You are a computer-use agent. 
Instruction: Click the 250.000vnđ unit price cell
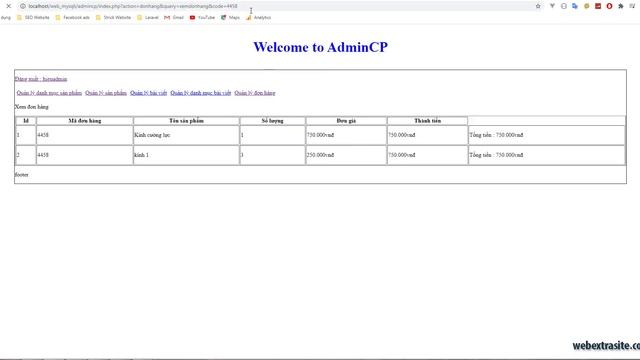(346, 155)
